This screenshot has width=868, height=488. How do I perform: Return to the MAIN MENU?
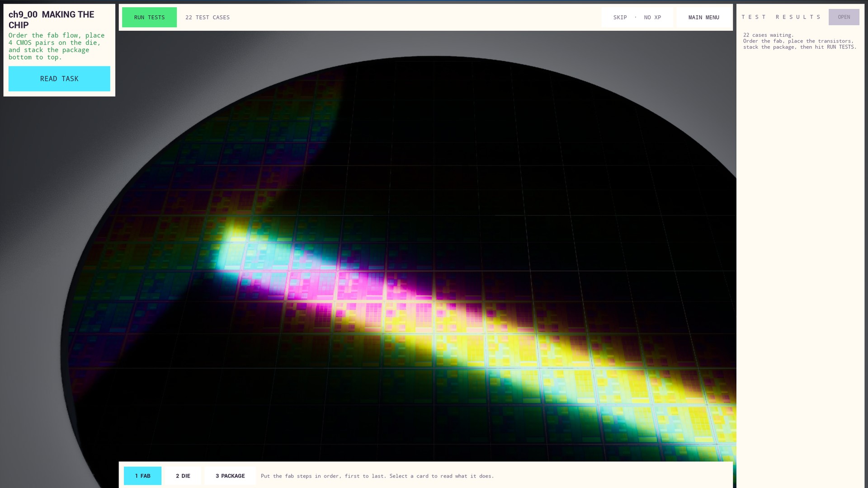(x=703, y=17)
